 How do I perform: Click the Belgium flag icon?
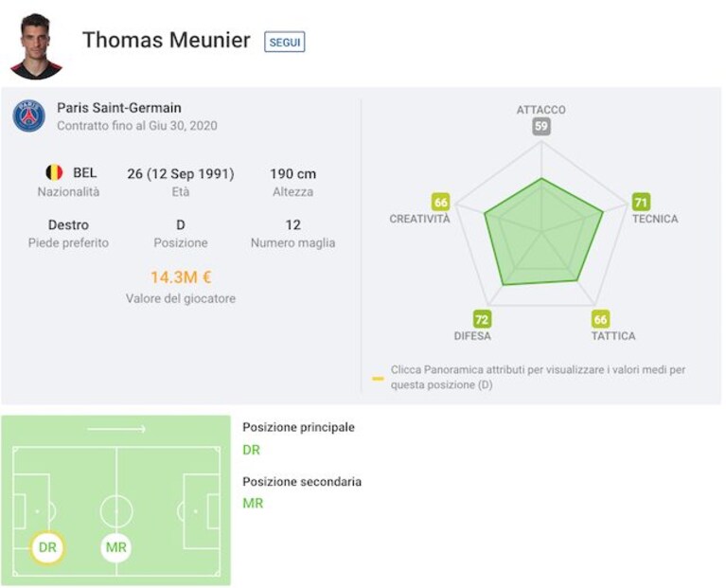[54, 172]
